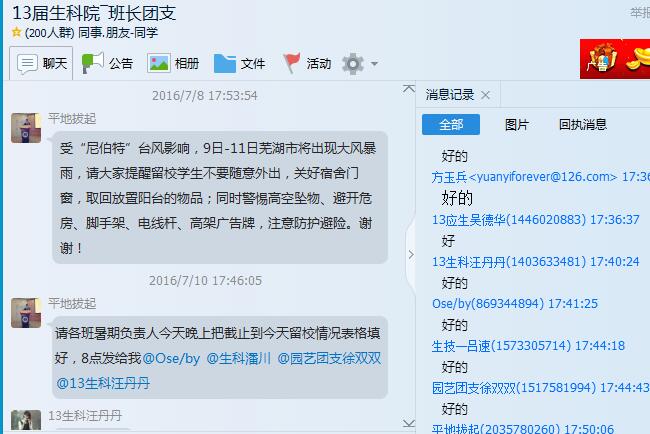Open the 聊天 chat tab icon
Screen dimensions: 650x434
[x=27, y=64]
